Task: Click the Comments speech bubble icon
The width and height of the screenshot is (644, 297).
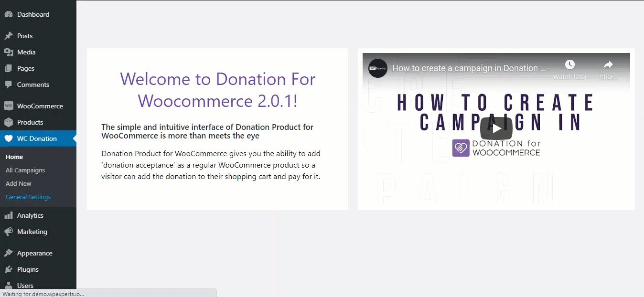Action: pyautogui.click(x=9, y=85)
